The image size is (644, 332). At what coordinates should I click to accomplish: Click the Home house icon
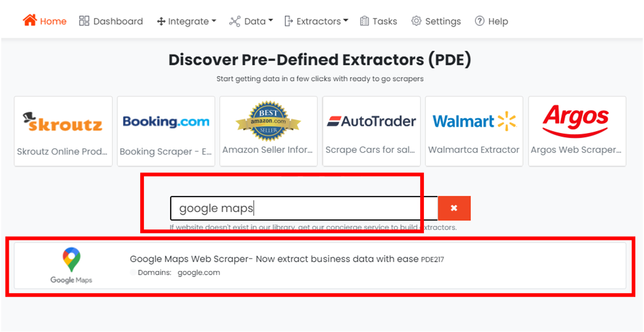[30, 20]
